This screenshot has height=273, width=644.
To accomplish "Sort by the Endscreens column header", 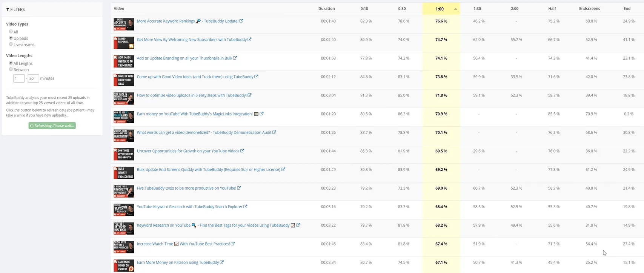I will 589,9.
